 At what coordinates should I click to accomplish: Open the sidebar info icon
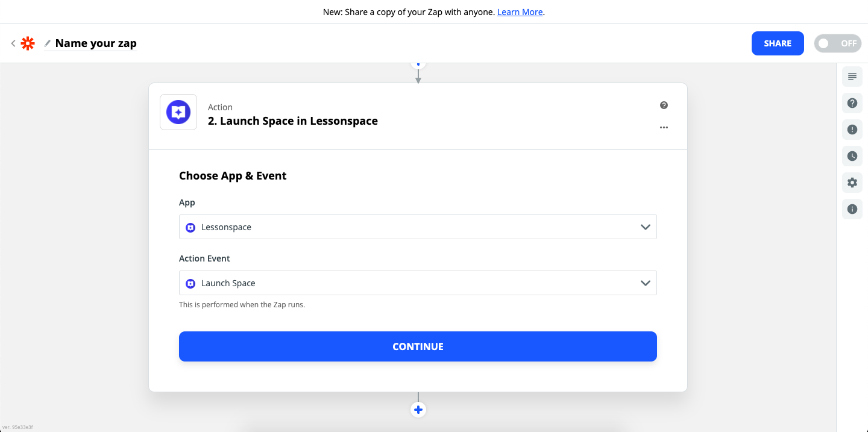click(852, 209)
